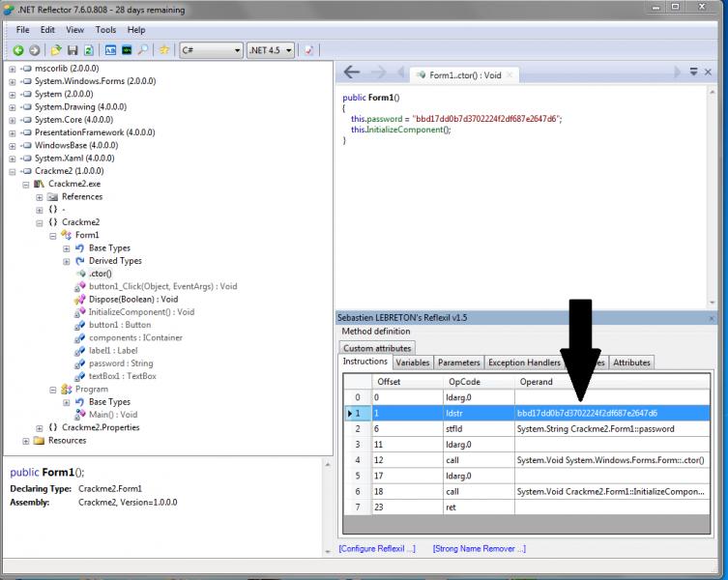Open the tab list dropdown icon in code pane
Viewport: 728px width, 580px height.
[x=693, y=72]
